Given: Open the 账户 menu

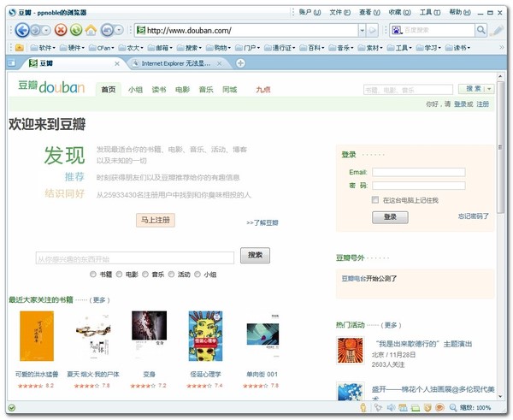Looking at the screenshot, I should point(310,13).
